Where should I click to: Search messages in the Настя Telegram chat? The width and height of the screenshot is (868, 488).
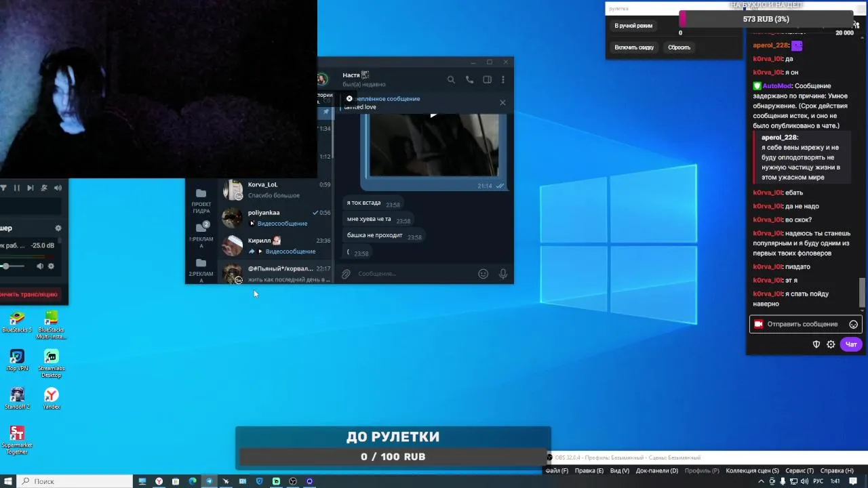[x=451, y=79]
